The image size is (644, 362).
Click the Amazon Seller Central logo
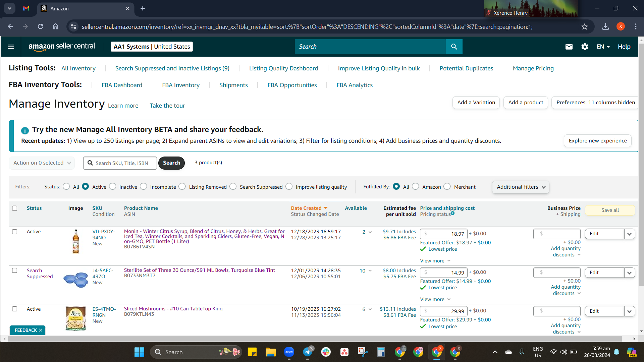62,47
